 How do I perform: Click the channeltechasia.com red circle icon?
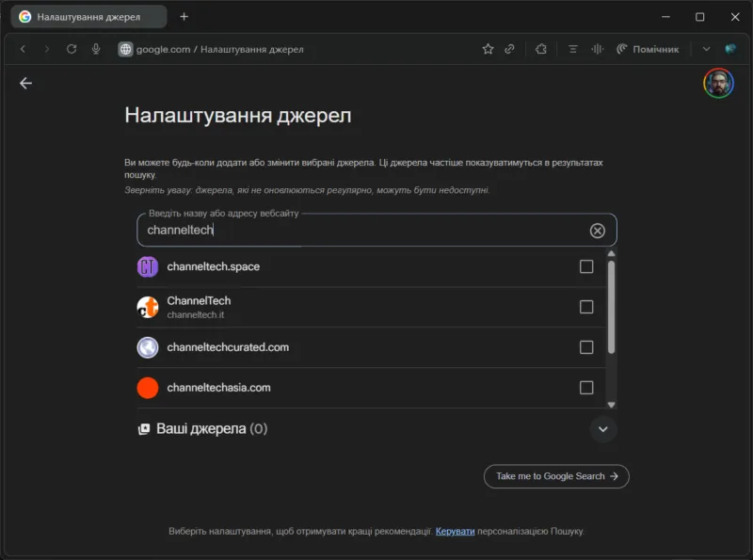click(x=148, y=388)
